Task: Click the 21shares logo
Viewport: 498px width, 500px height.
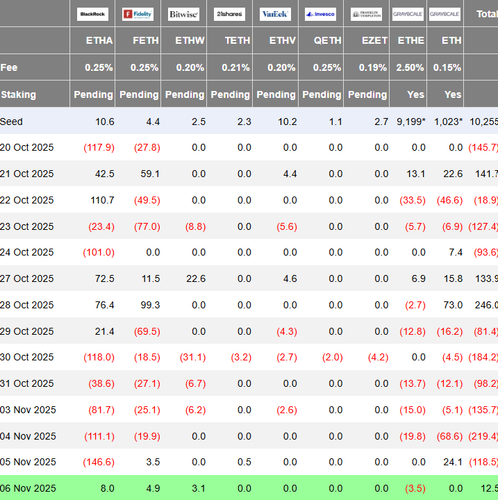Action: click(229, 14)
